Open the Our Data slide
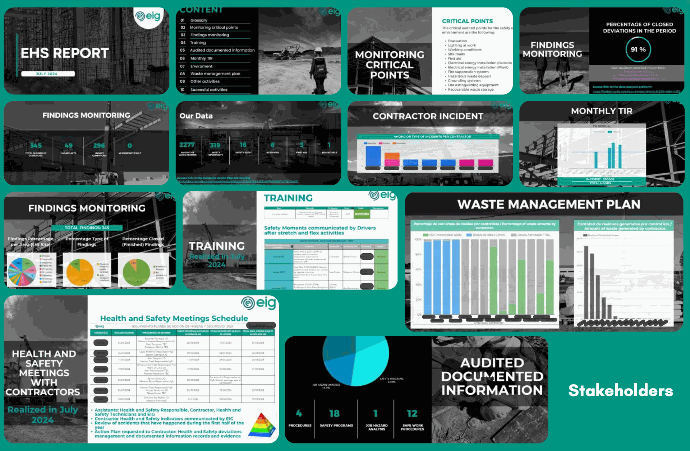 (258, 143)
